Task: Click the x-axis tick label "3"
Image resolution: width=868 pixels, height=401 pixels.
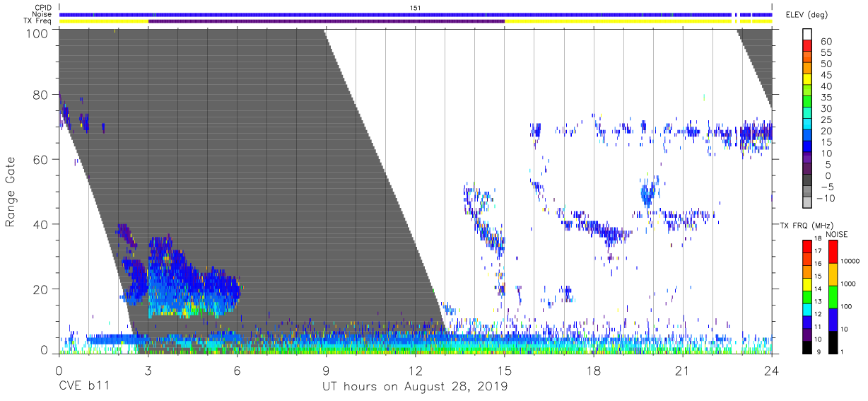Action: click(148, 371)
